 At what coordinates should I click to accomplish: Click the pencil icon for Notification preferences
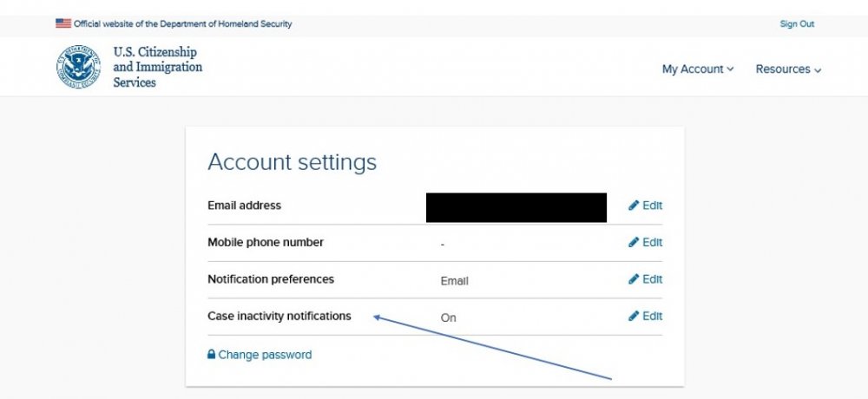634,279
